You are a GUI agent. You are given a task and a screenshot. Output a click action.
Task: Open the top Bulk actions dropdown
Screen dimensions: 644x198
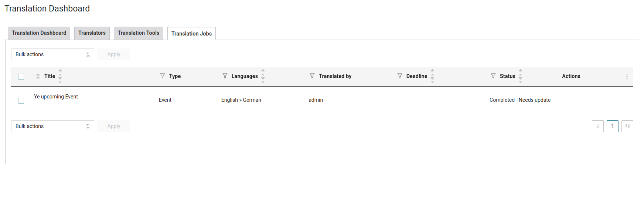pos(52,54)
